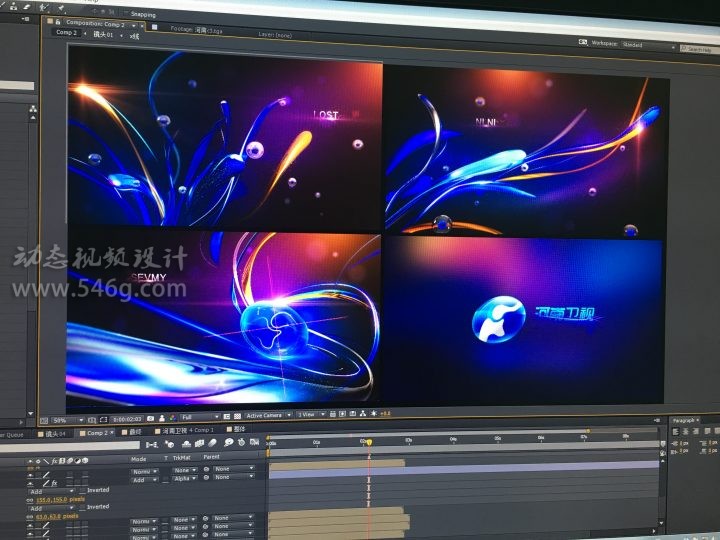Switch to the Comp 2 timeline tab

(97, 432)
